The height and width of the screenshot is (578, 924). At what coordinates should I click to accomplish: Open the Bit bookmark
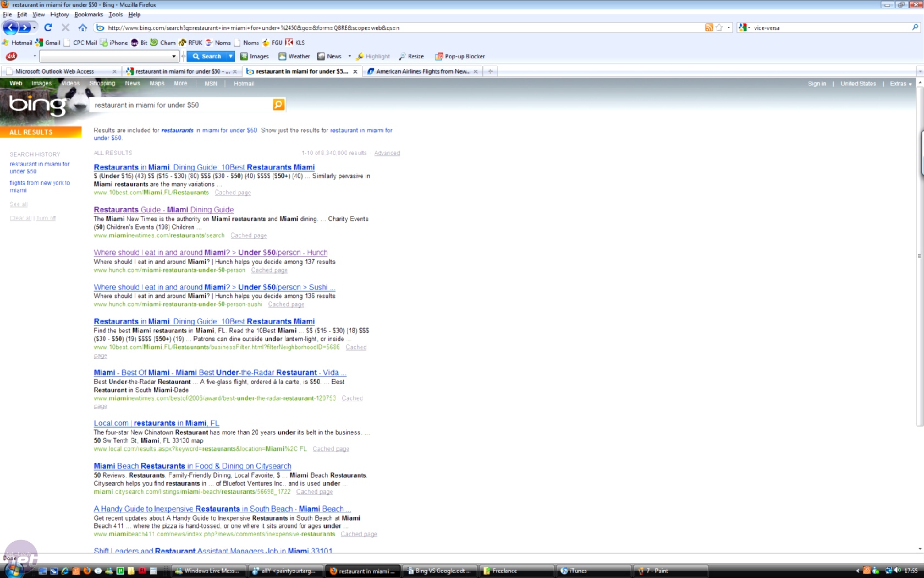139,42
